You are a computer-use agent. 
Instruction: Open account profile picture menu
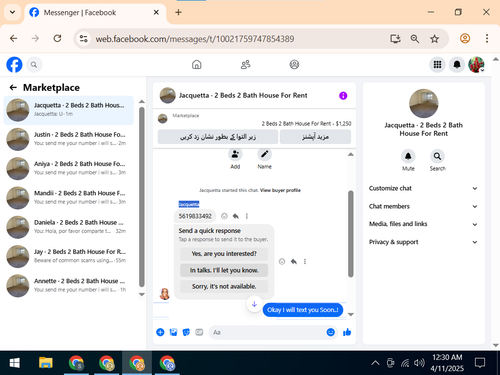click(476, 64)
